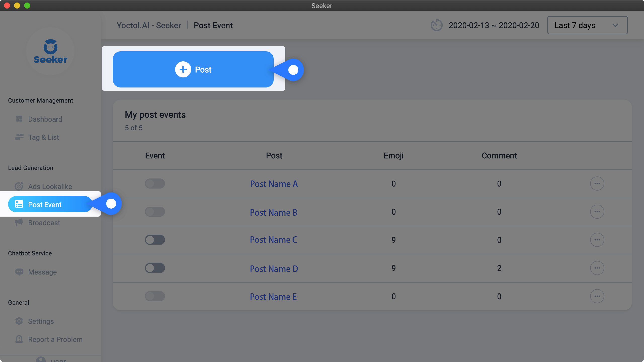Open more options for Post Name A
Screen dimensions: 644x362
coord(597,184)
